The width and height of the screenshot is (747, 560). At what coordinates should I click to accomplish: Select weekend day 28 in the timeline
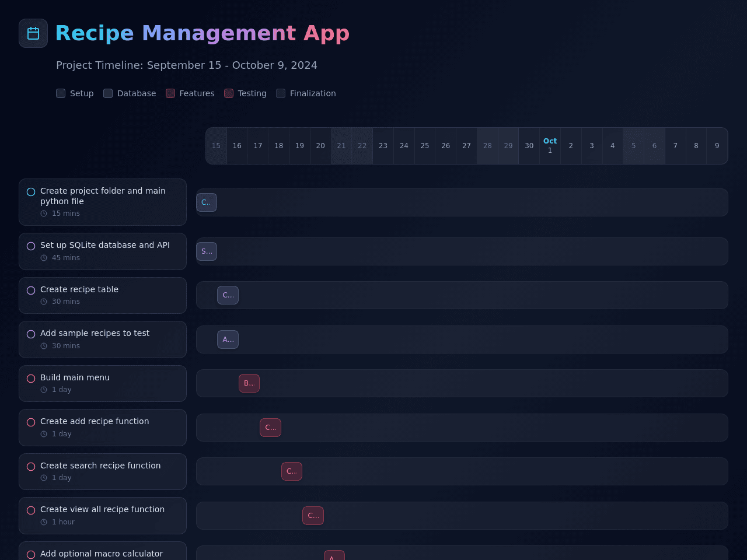coord(487,146)
